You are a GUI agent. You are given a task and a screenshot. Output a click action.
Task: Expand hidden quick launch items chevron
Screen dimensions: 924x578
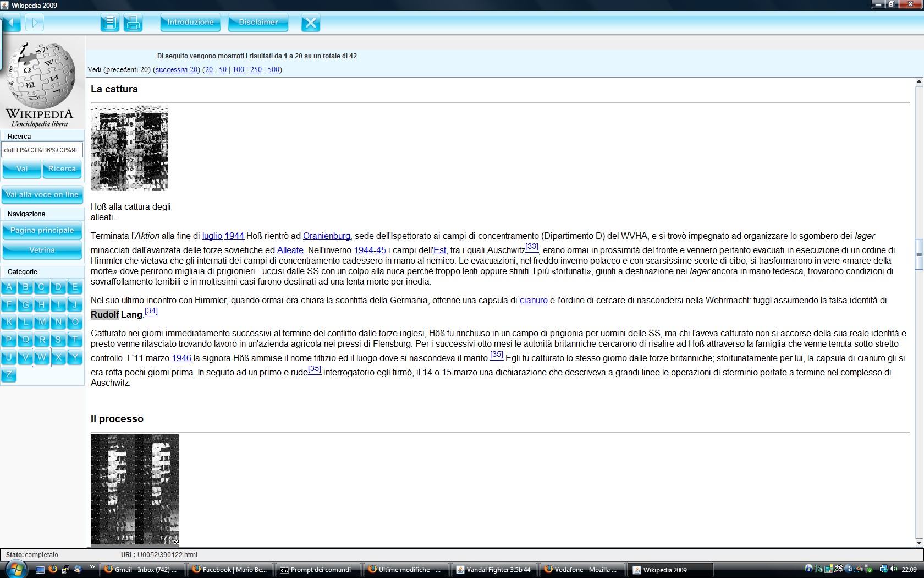tap(92, 567)
